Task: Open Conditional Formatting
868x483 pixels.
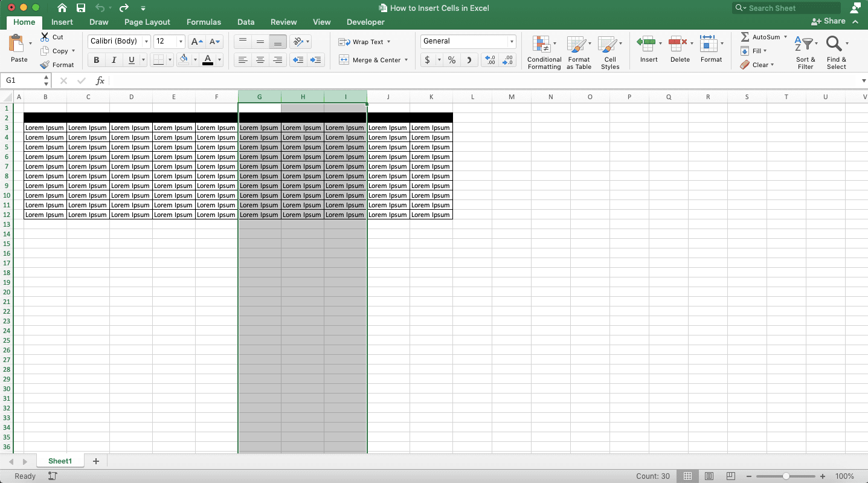Action: pyautogui.click(x=544, y=53)
